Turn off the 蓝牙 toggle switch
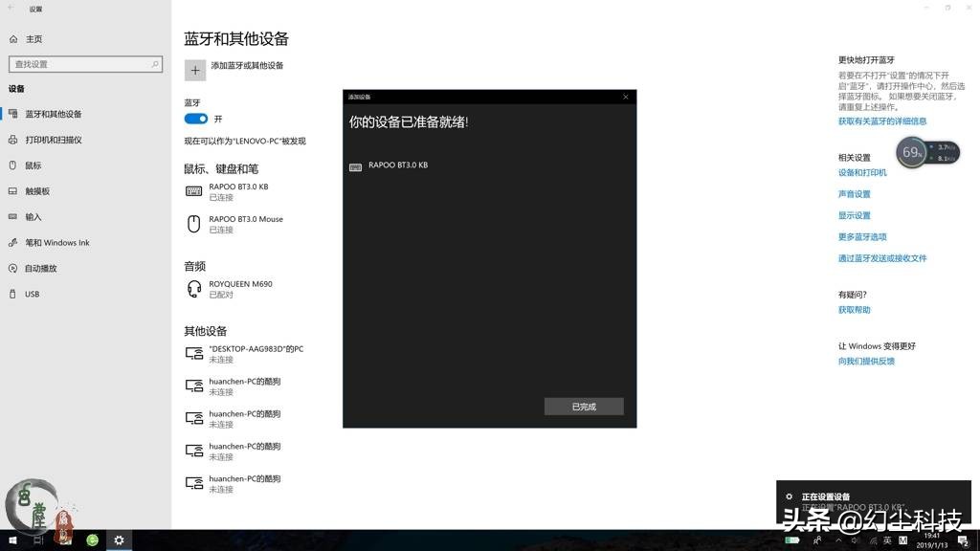The height and width of the screenshot is (551, 980). pos(195,119)
